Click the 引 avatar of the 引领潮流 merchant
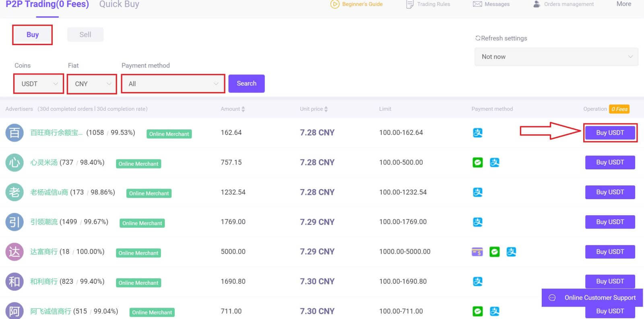Viewport: 644px width, 319px height. pyautogui.click(x=14, y=222)
